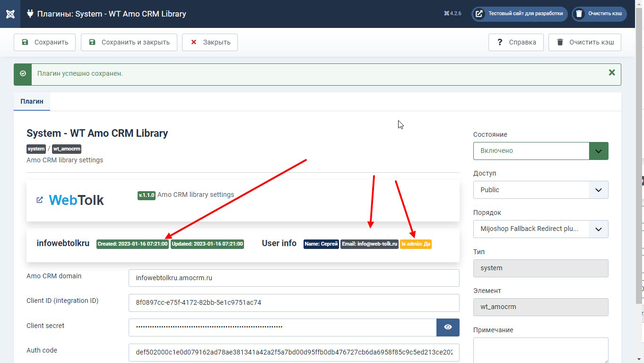This screenshot has height=363, width=644.
Task: Click the question mark help icon
Action: [500, 42]
